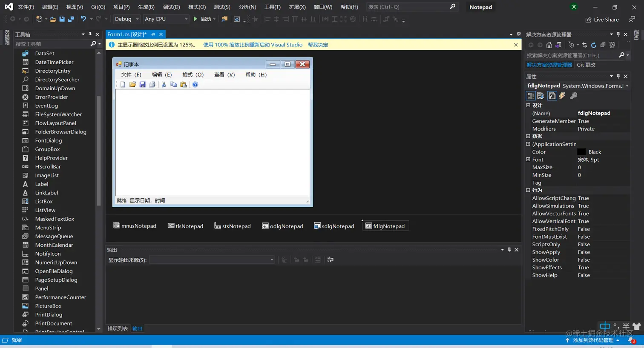Dismiss the yellow scaling info bar
This screenshot has width=644, height=348.
516,45
